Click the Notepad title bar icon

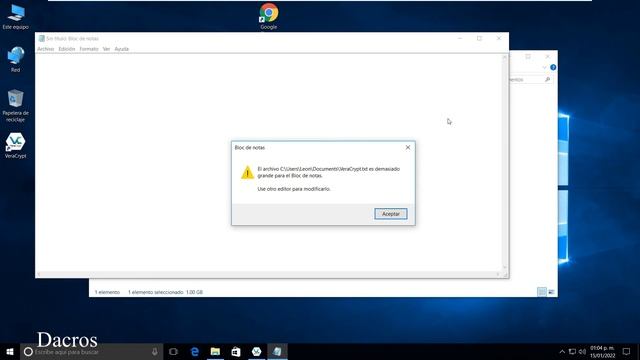tap(41, 38)
